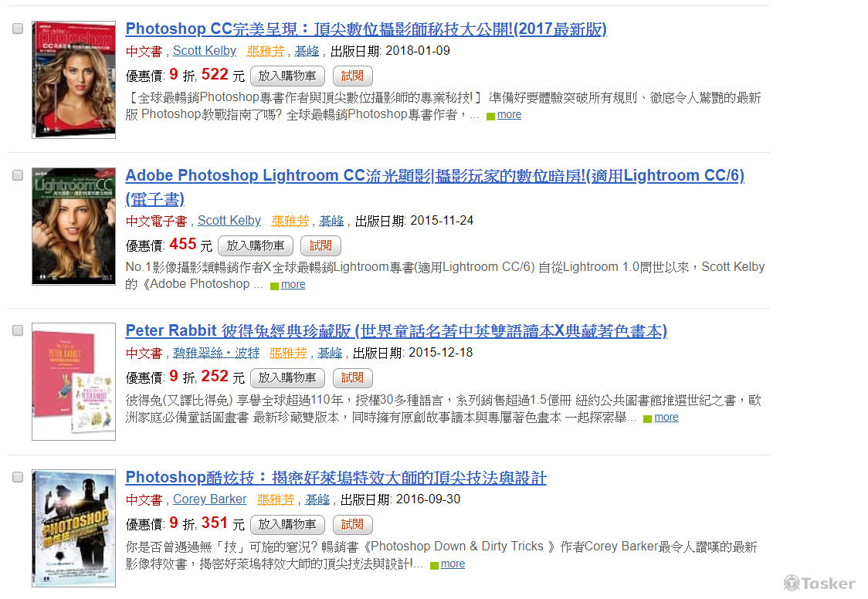This screenshot has height=599, width=868.
Task: Click the author Corey Barker link
Action: point(210,499)
